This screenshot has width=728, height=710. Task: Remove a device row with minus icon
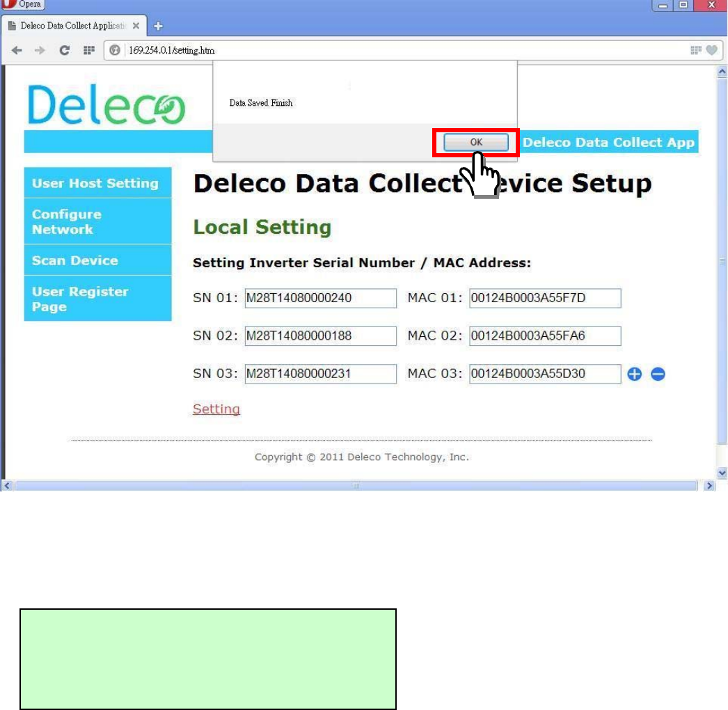[658, 374]
